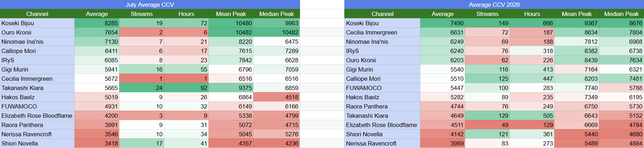
Task: Select the July Average CCV title cell
Action: coord(150,5)
